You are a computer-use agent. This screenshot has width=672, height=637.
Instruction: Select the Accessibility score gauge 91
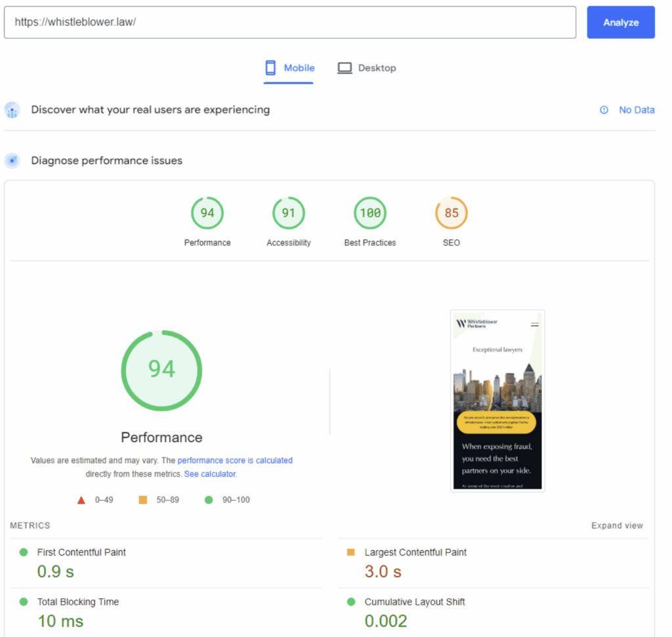click(289, 213)
